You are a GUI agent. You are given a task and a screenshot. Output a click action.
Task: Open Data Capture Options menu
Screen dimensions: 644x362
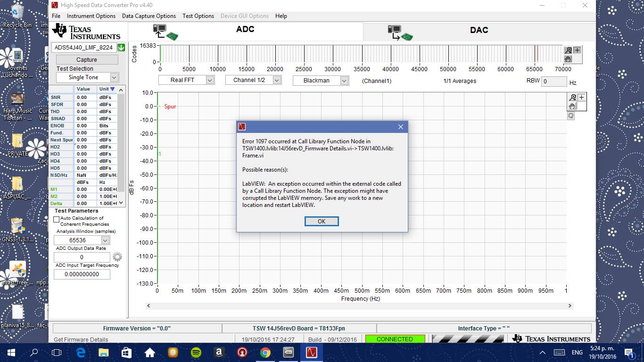(149, 16)
